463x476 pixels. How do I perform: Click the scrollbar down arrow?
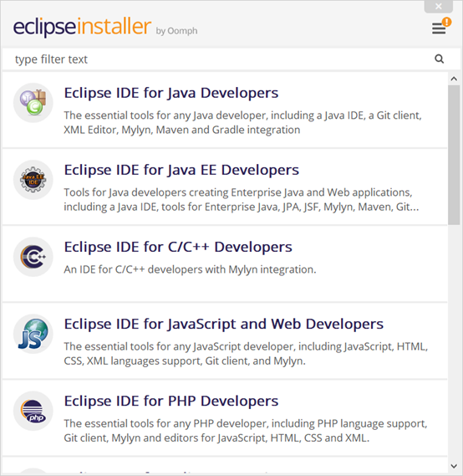[454, 466]
